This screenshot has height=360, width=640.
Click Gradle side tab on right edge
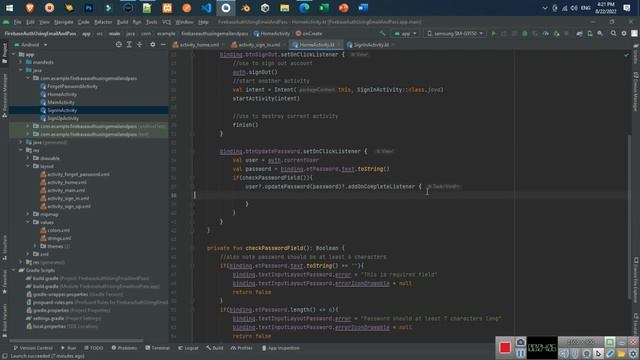pos(636,56)
